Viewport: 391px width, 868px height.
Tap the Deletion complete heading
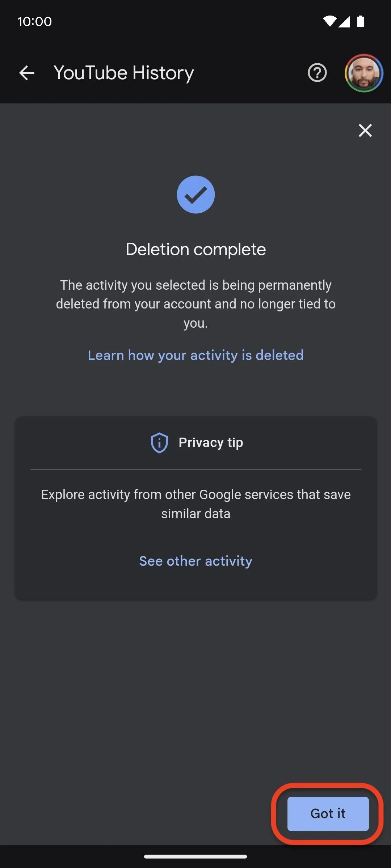[195, 249]
